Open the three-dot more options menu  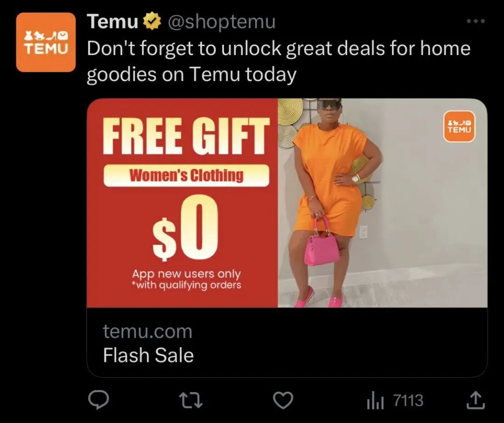pyautogui.click(x=476, y=21)
